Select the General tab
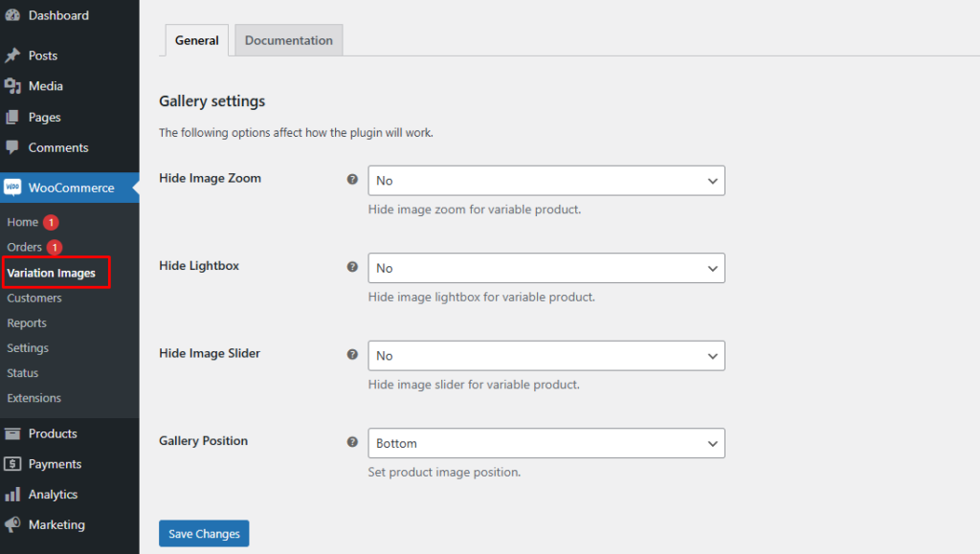The width and height of the screenshot is (980, 554). coord(196,40)
